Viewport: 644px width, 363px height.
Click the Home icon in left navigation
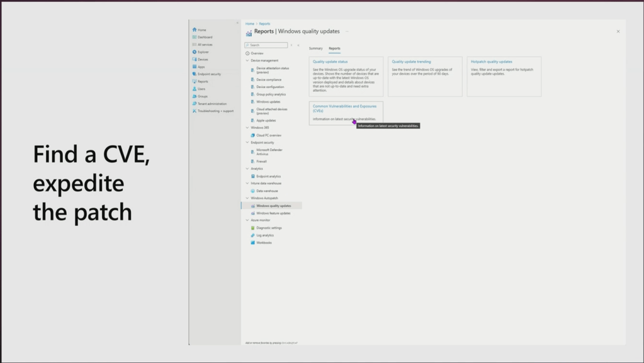click(195, 30)
